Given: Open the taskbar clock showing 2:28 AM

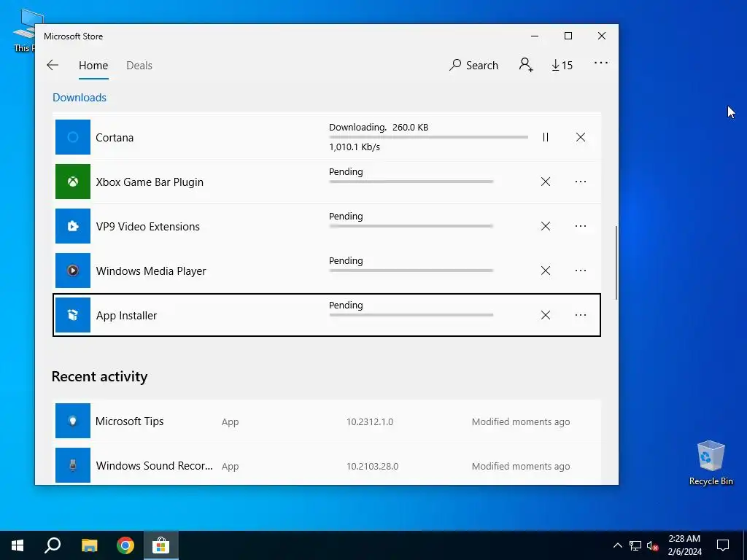Looking at the screenshot, I should tap(684, 545).
